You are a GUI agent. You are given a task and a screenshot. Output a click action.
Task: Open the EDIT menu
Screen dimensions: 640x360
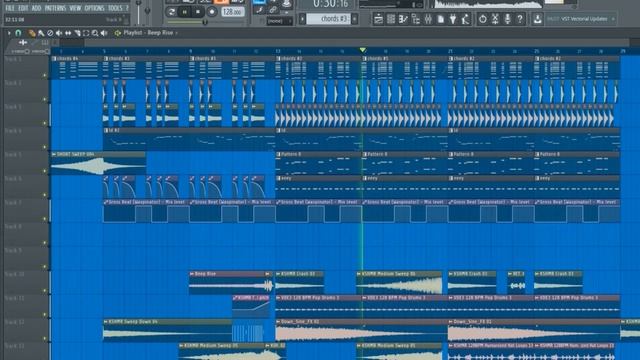(23, 8)
